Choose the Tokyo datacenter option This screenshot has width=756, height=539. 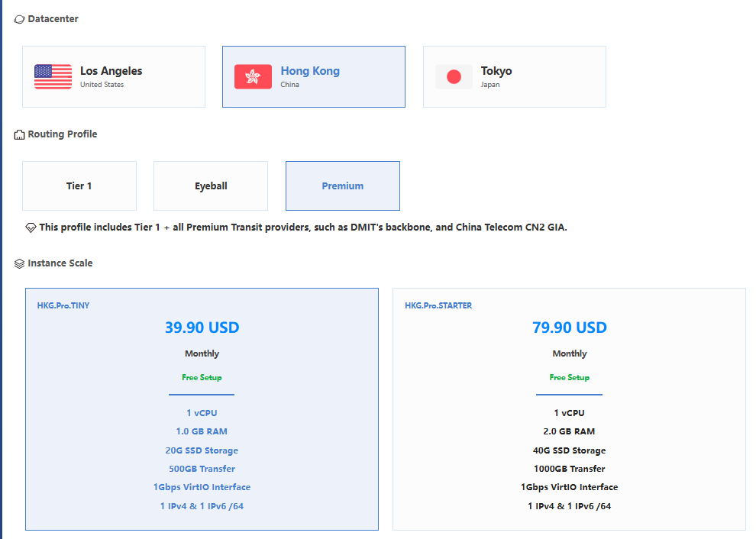(x=514, y=76)
